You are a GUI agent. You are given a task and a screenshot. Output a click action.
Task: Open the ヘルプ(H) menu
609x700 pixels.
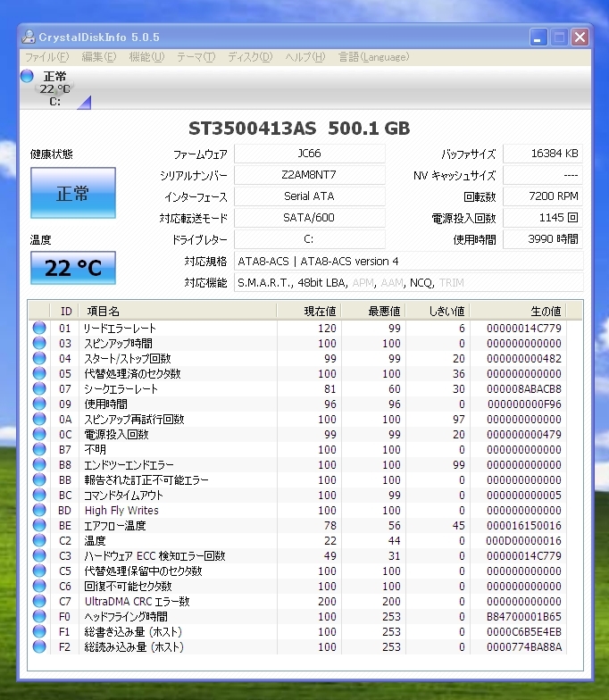click(305, 57)
